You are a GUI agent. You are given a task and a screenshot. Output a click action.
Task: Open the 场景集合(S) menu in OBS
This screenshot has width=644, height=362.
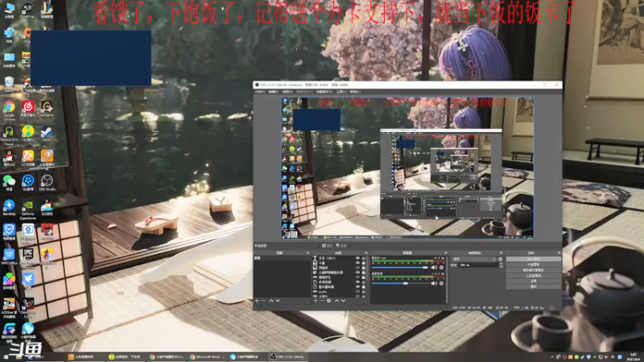pyautogui.click(x=324, y=92)
